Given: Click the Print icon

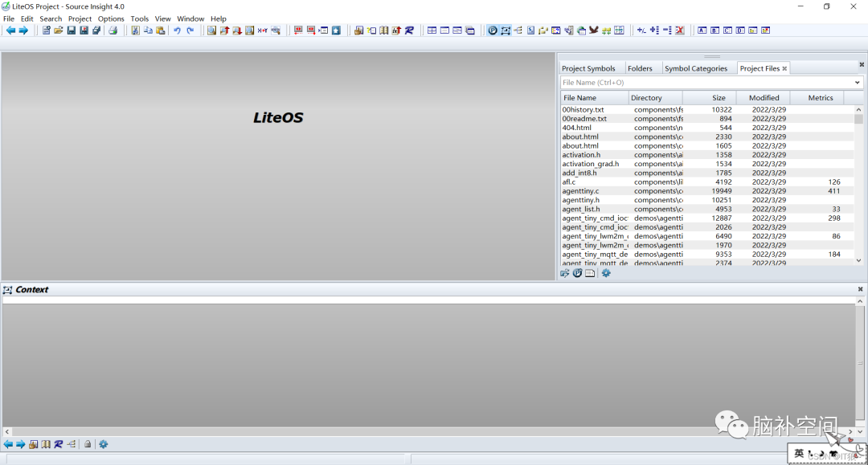Looking at the screenshot, I should pyautogui.click(x=113, y=31).
